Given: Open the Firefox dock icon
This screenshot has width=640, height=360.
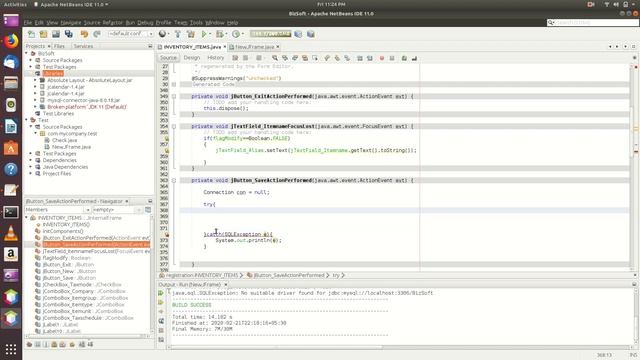Looking at the screenshot, I should click(x=11, y=41).
